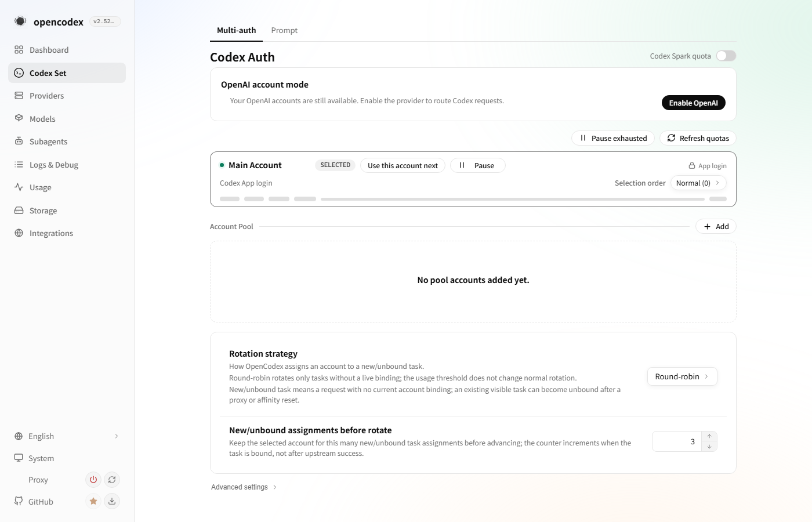812x522 pixels.
Task: Increase the assignments before rotate value
Action: [x=709, y=436]
